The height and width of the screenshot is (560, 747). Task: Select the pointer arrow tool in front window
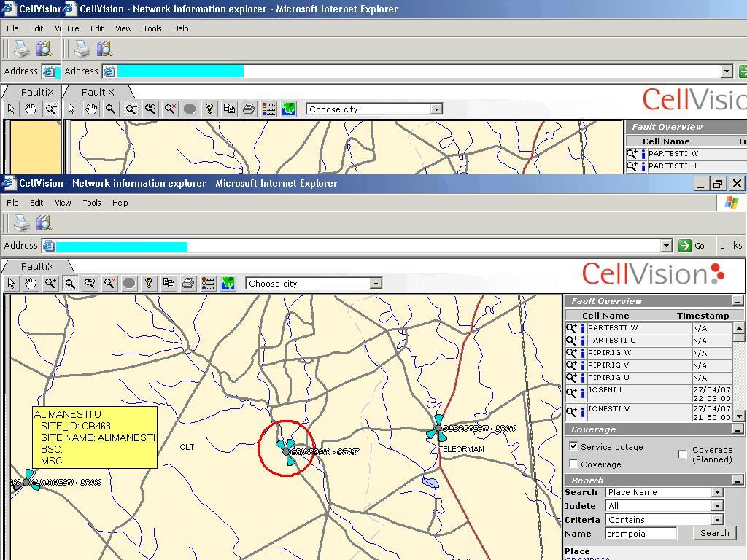tap(12, 284)
